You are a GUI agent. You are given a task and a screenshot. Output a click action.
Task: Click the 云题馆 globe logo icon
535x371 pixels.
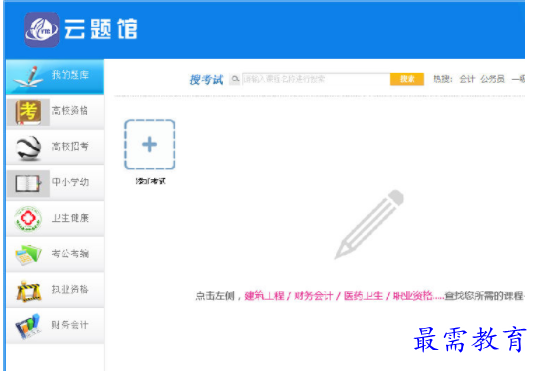click(x=42, y=30)
